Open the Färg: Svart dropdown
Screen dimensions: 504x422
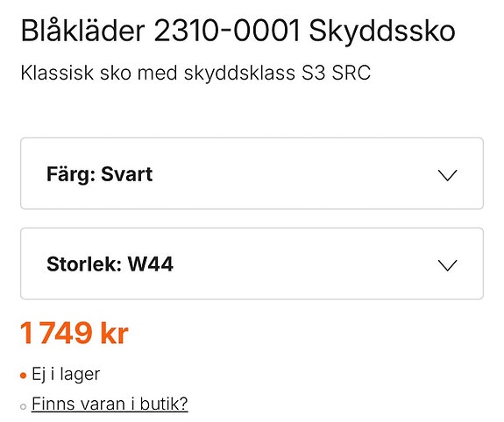pyautogui.click(x=252, y=173)
